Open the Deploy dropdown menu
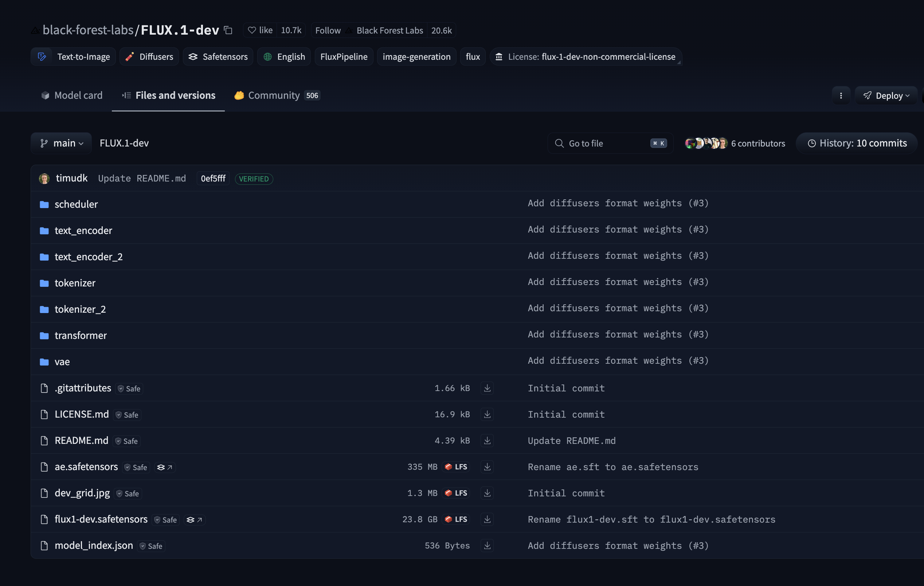 886,95
